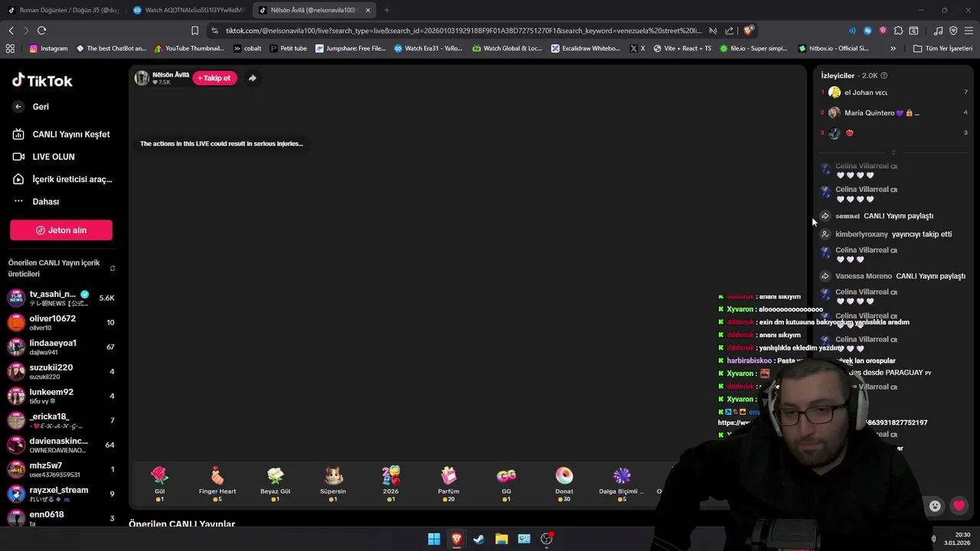
Task: Open the LIVE OLUN menu item
Action: [x=44, y=156]
